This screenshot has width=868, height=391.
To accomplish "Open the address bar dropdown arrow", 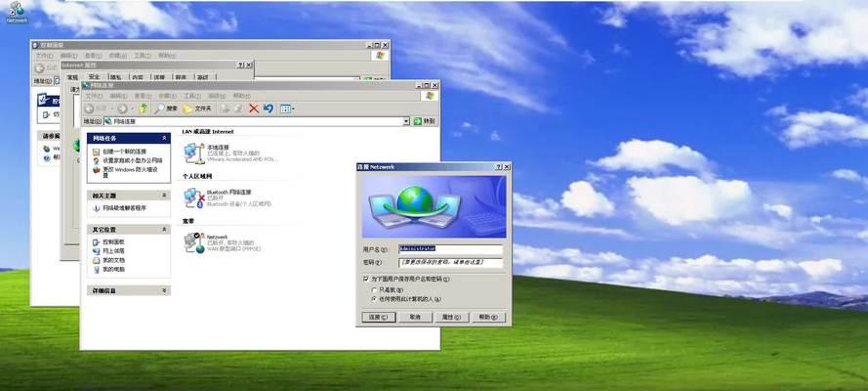I will click(406, 121).
